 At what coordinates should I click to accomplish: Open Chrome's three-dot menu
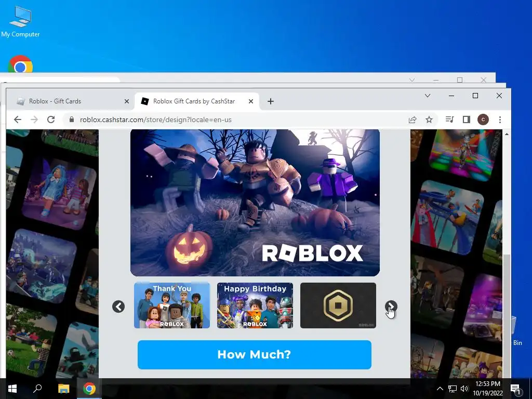pos(500,119)
